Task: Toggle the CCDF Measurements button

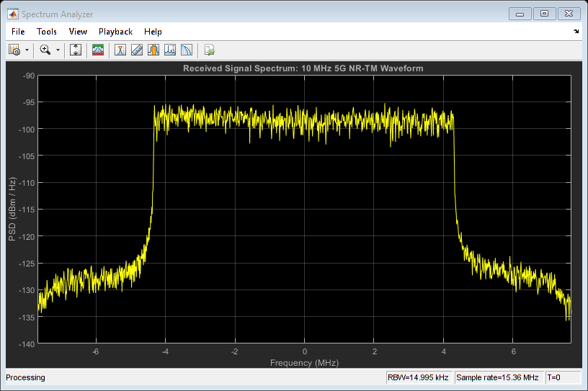Action: click(x=187, y=50)
